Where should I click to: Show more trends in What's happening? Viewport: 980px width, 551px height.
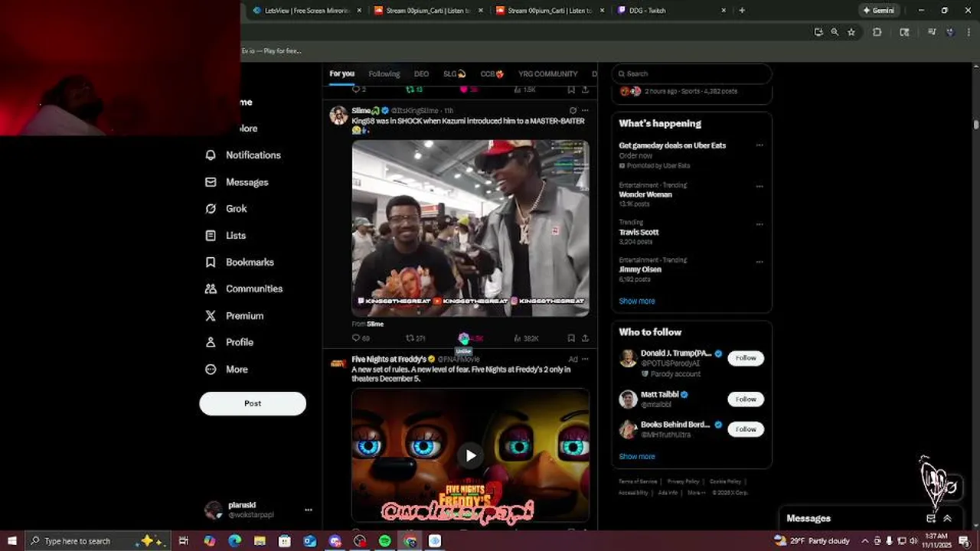coord(637,302)
